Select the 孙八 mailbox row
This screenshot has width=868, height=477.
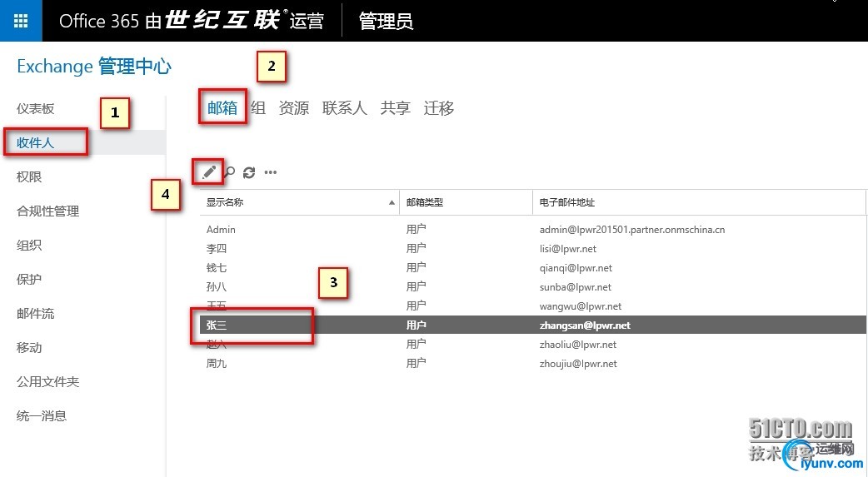pos(533,286)
